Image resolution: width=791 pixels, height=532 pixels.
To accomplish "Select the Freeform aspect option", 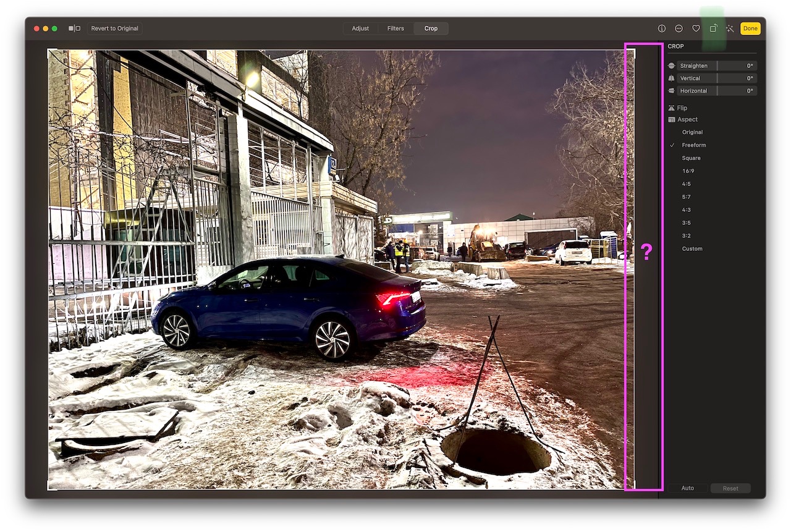I will pos(693,145).
